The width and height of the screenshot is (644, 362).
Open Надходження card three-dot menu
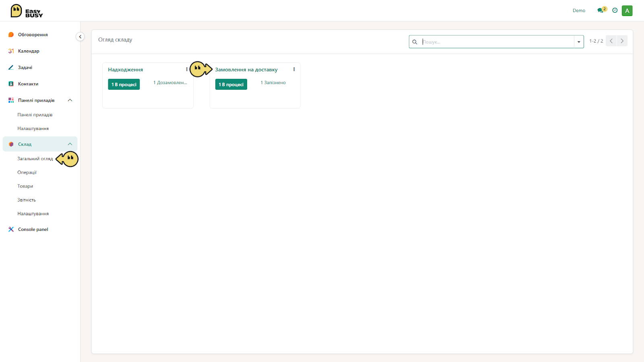187,69
